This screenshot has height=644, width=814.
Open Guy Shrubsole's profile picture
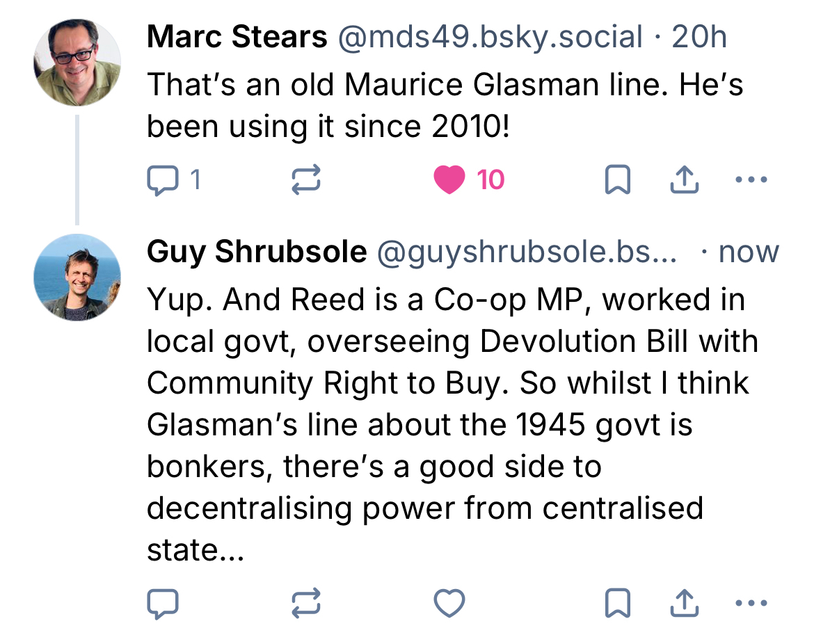pyautogui.click(x=77, y=277)
